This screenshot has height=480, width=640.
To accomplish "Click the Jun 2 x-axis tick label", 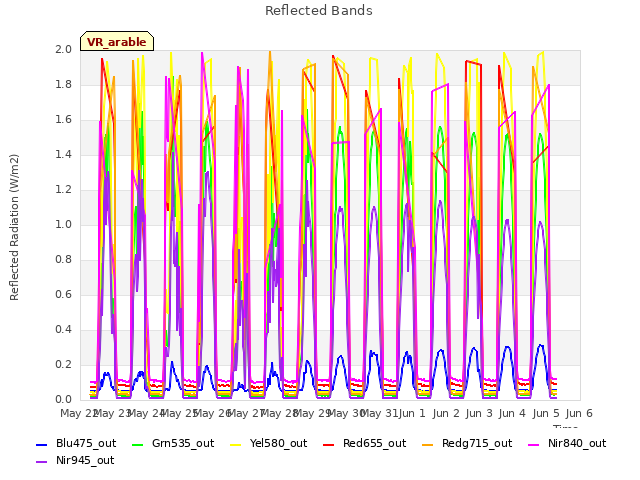I will tap(446, 413).
